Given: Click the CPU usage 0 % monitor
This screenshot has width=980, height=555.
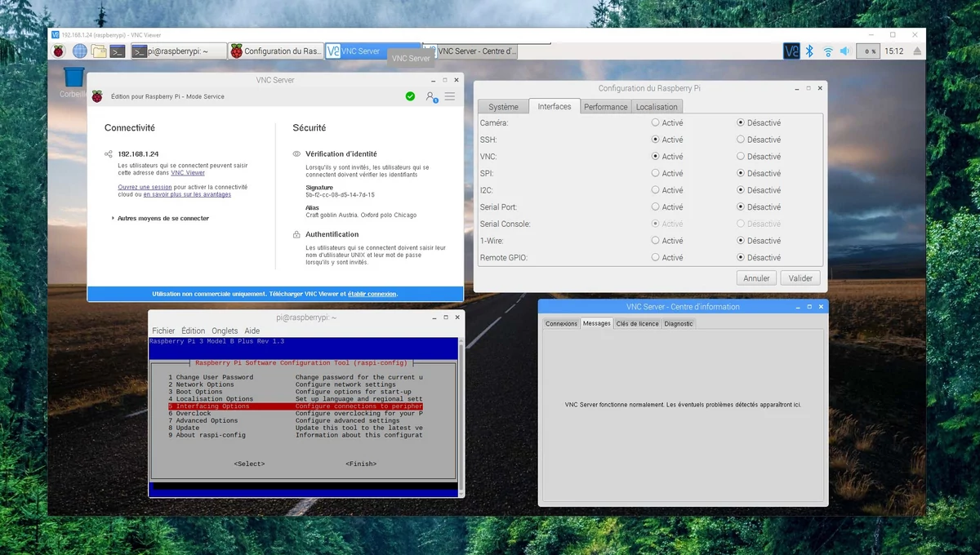Looking at the screenshot, I should 868,51.
